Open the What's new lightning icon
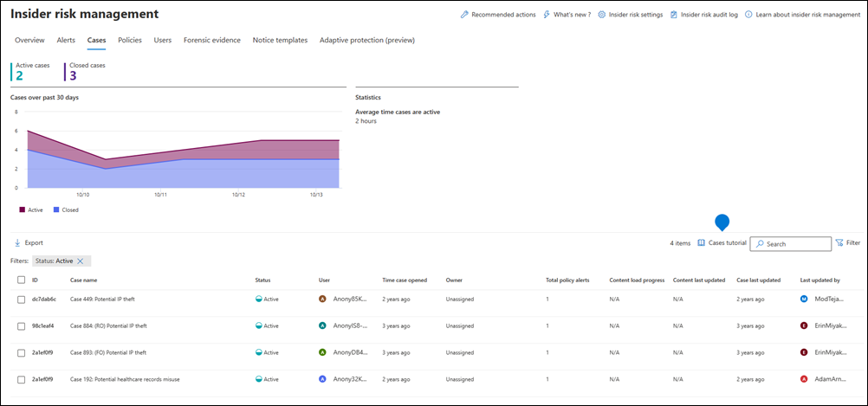868x406 pixels. click(547, 15)
